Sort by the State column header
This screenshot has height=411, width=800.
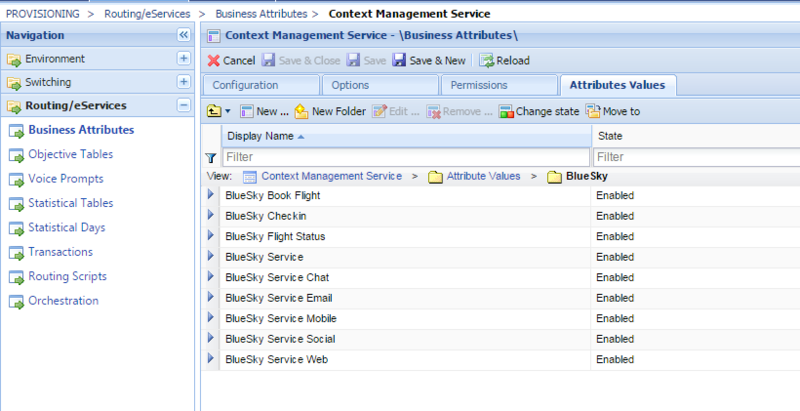click(x=696, y=136)
